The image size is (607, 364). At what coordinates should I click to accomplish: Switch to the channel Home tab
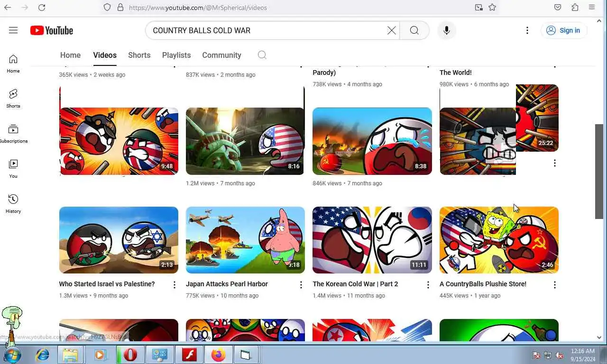coord(70,55)
